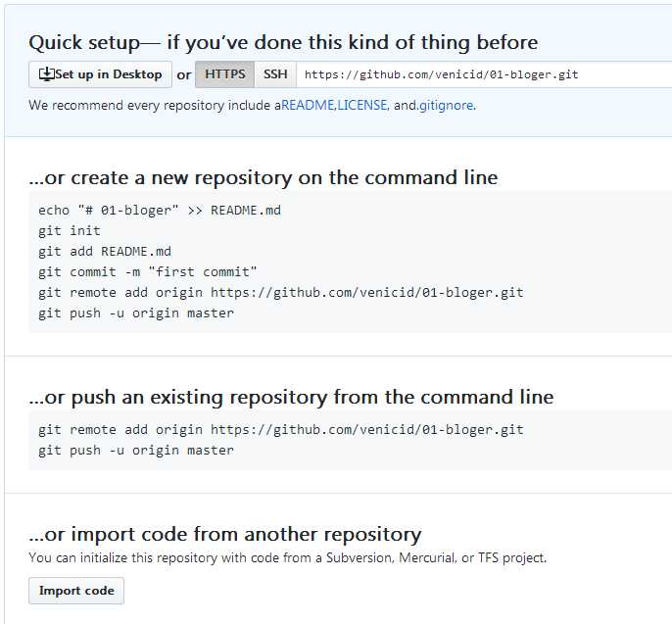Click the Set up in Desktop button

click(x=100, y=74)
